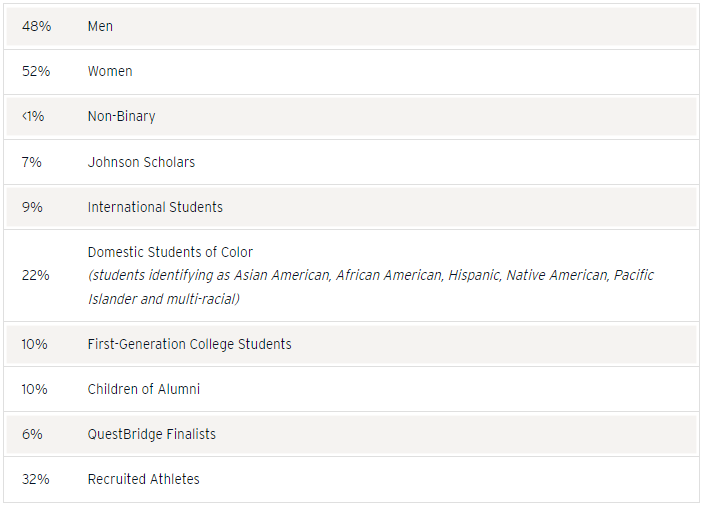Viewport: 703px width, 507px height.
Task: Click the 6% QuestBridge Finalists value
Action: click(32, 434)
